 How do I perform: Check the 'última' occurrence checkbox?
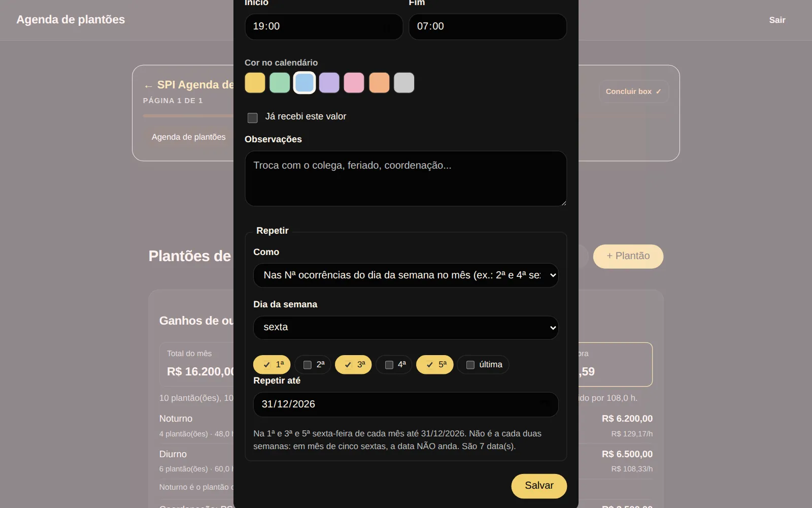click(x=470, y=365)
